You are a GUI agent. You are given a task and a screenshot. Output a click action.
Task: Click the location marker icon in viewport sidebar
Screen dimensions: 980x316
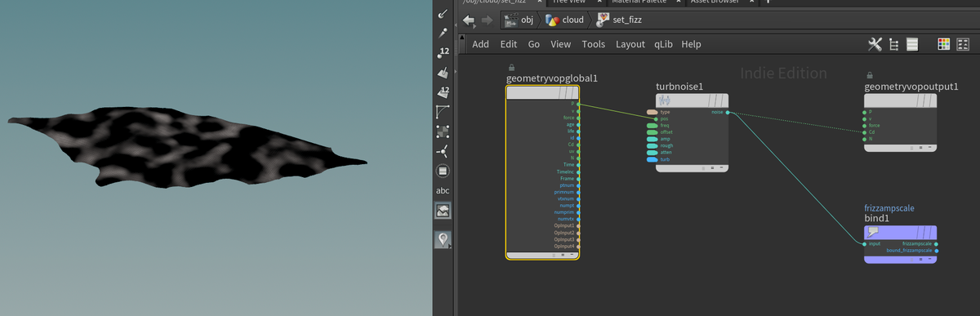click(x=443, y=239)
